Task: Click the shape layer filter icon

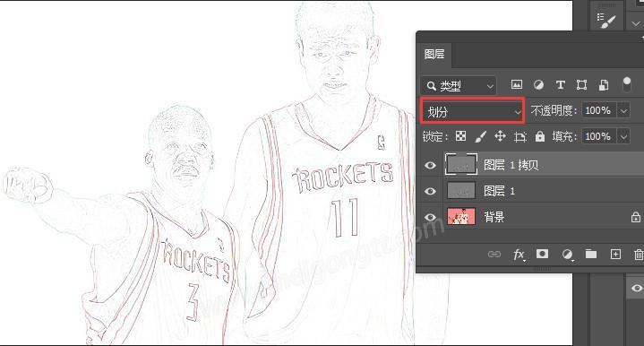Action: (581, 85)
